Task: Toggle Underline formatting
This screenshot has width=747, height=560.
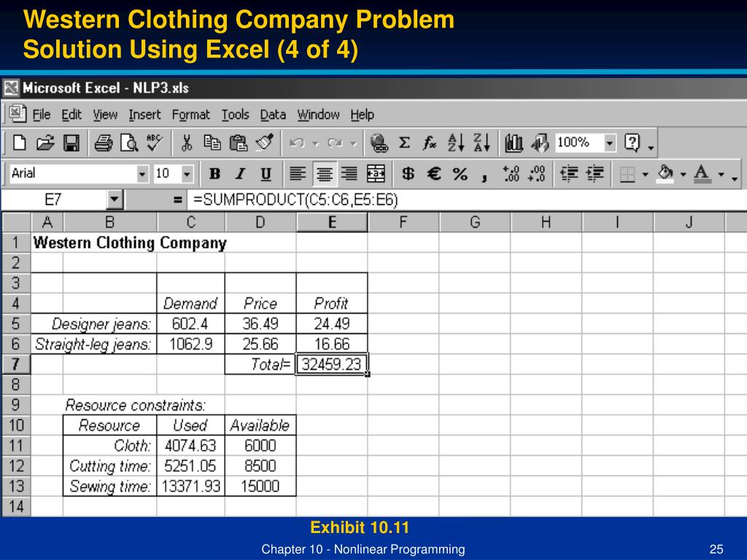Action: 266,174
